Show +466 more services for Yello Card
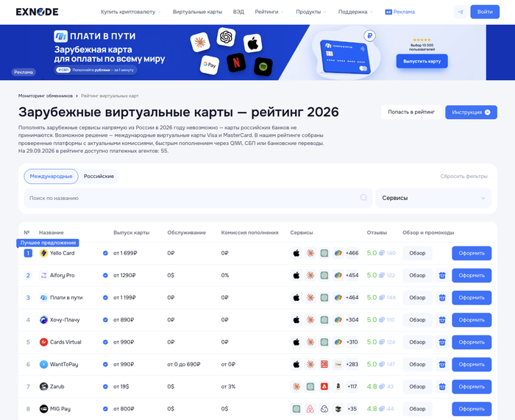Screen dimensions: 515x420 point(352,253)
